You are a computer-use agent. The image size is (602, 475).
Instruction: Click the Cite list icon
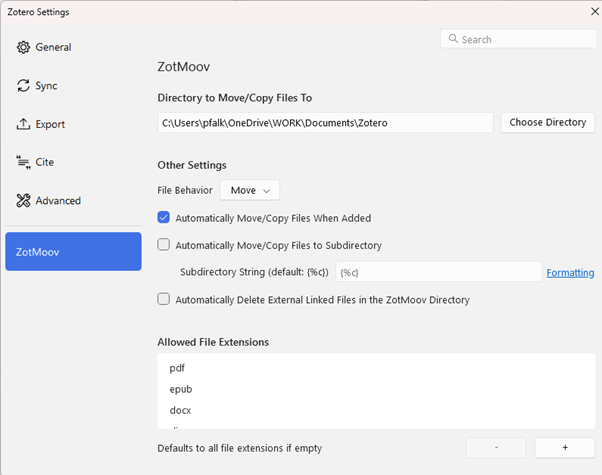[x=24, y=162]
